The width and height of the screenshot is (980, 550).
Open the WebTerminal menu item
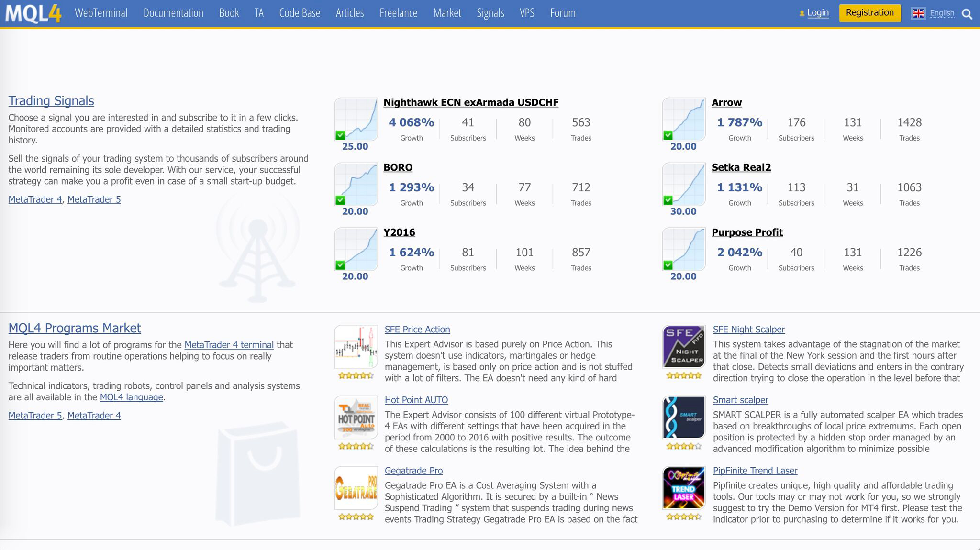point(101,13)
